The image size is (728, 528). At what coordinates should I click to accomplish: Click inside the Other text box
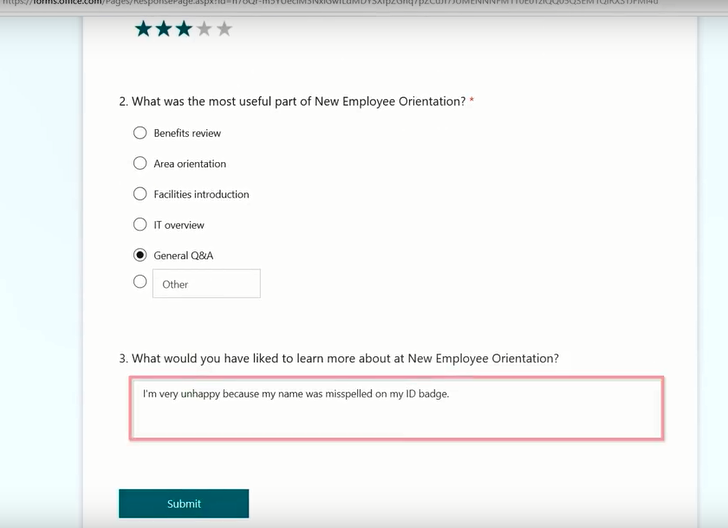(x=206, y=284)
